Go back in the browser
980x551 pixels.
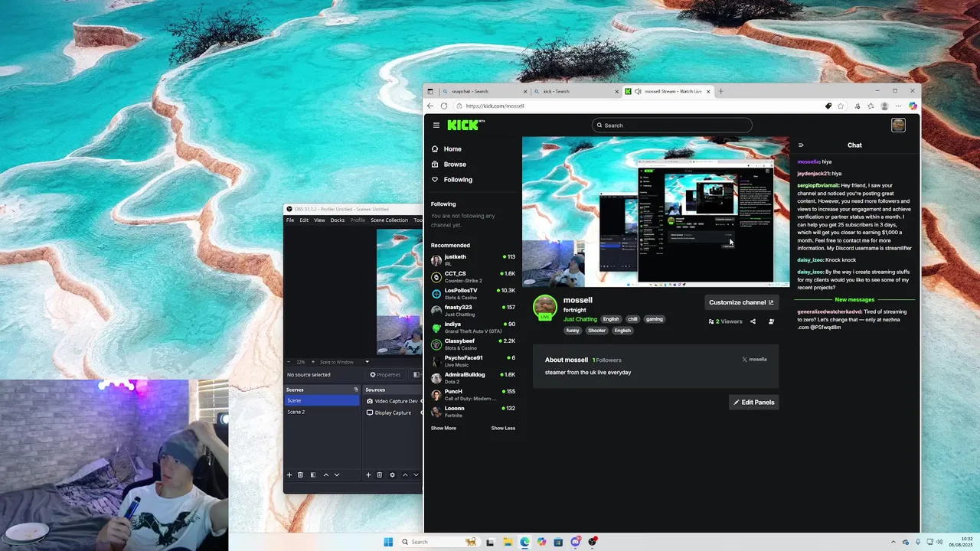430,106
